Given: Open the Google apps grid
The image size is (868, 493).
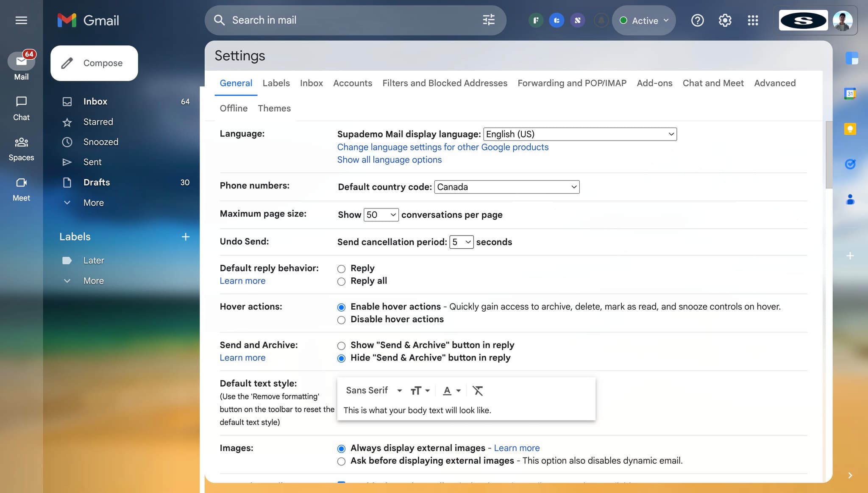Looking at the screenshot, I should (x=753, y=20).
